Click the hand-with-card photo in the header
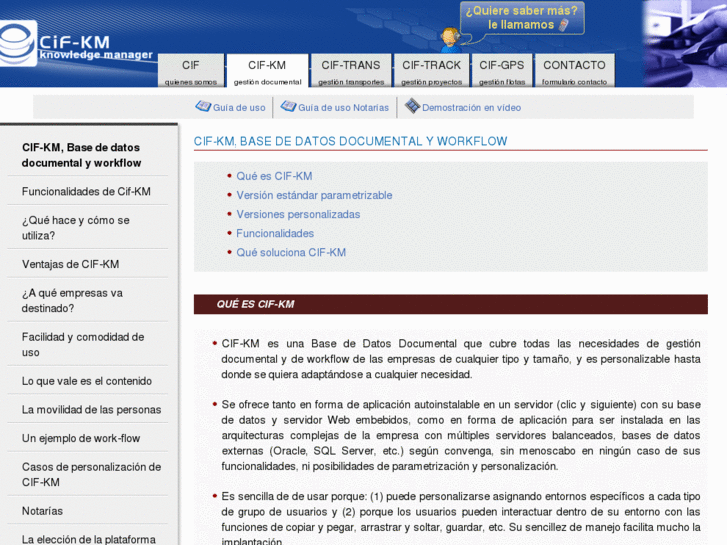Screen dimensions: 727x545 (685, 44)
